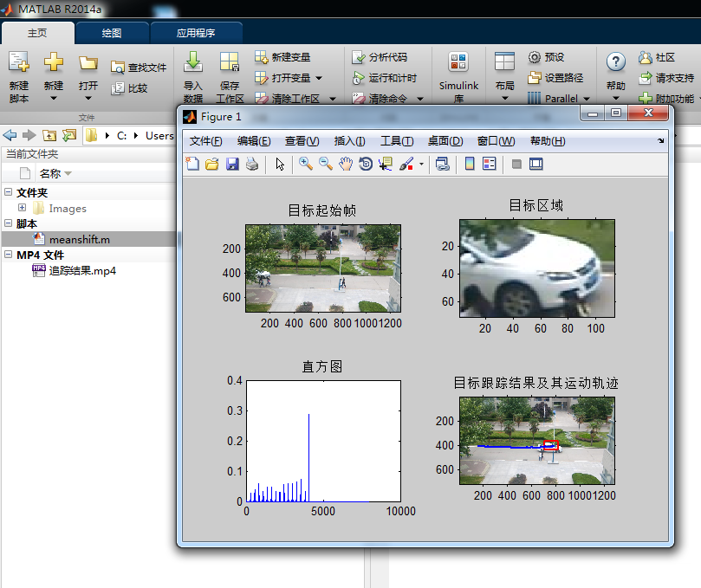Image resolution: width=701 pixels, height=588 pixels.
Task: Click the Up one level folder button
Action: pos(49,135)
